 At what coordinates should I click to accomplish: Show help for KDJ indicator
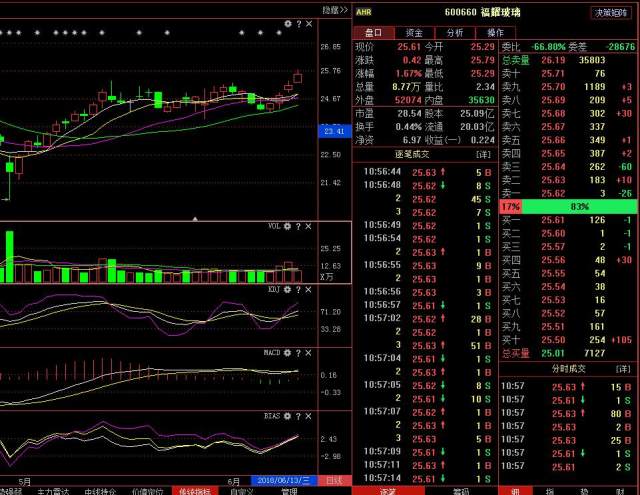[x=298, y=290]
